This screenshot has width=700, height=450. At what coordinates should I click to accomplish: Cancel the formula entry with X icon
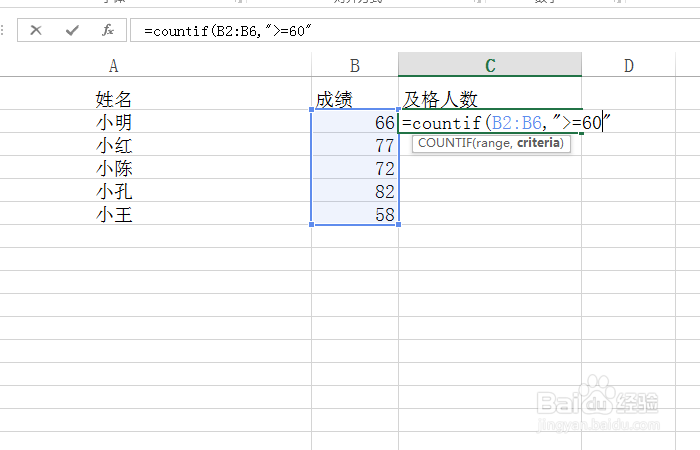pyautogui.click(x=36, y=30)
